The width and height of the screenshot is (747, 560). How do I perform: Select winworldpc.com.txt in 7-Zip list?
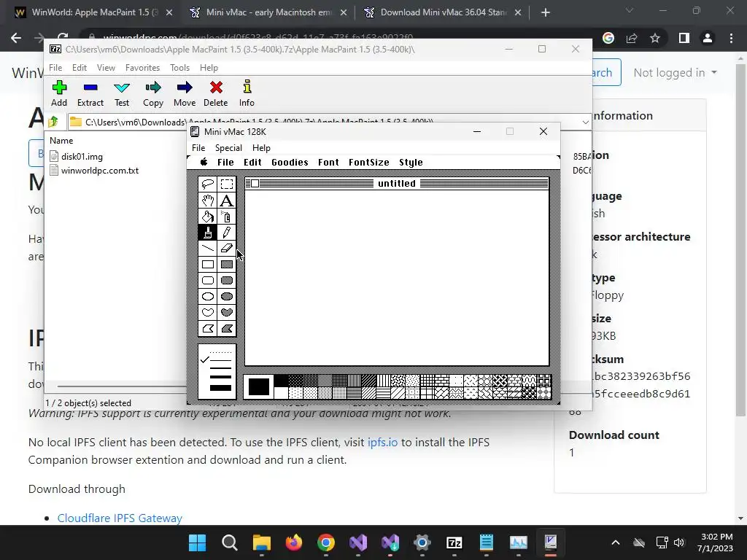pos(100,171)
